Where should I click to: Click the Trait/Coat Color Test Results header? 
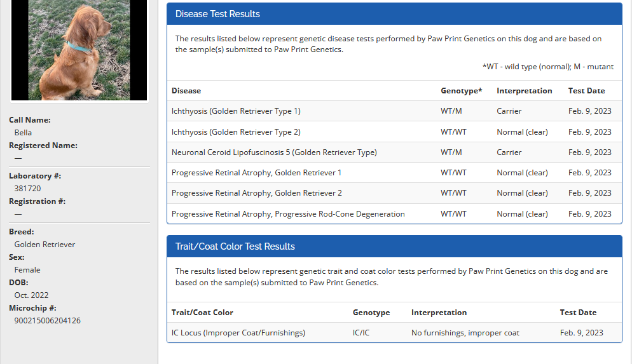[x=235, y=246]
